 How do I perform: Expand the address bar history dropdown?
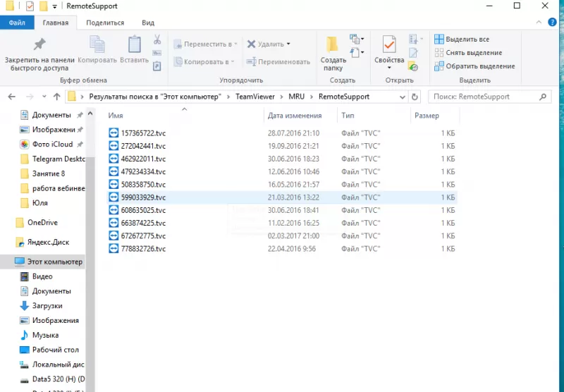point(402,97)
